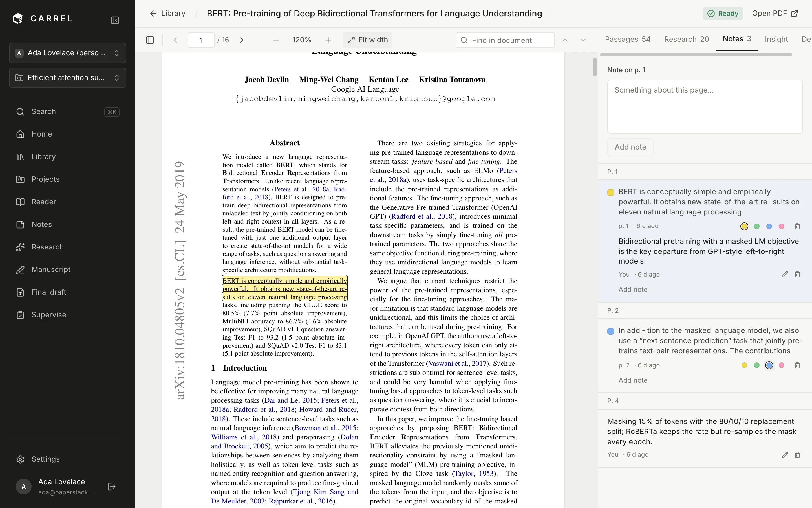Set p. 2 highlight color to green
The height and width of the screenshot is (508, 812).
757,365
